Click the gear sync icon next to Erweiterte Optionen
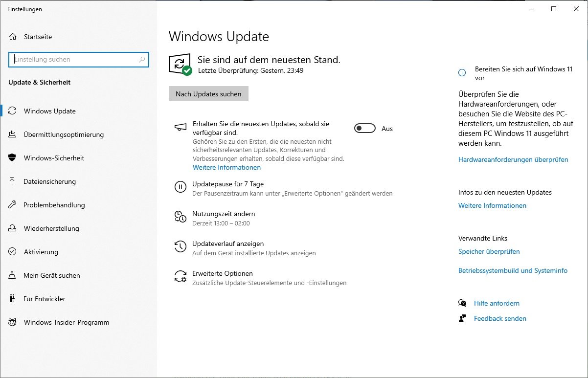Screen dimensions: 588x378 [x=181, y=276]
